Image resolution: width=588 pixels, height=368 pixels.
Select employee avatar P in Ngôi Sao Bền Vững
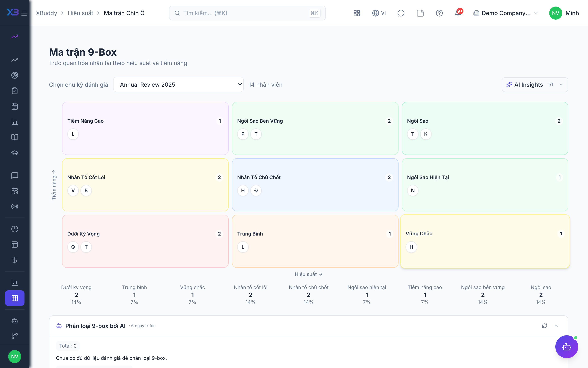pyautogui.click(x=243, y=134)
